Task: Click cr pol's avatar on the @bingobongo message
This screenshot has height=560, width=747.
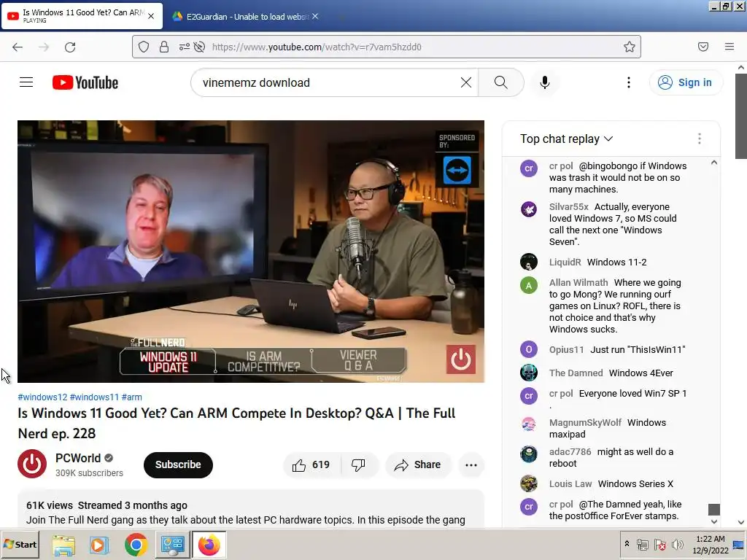Action: pos(529,168)
